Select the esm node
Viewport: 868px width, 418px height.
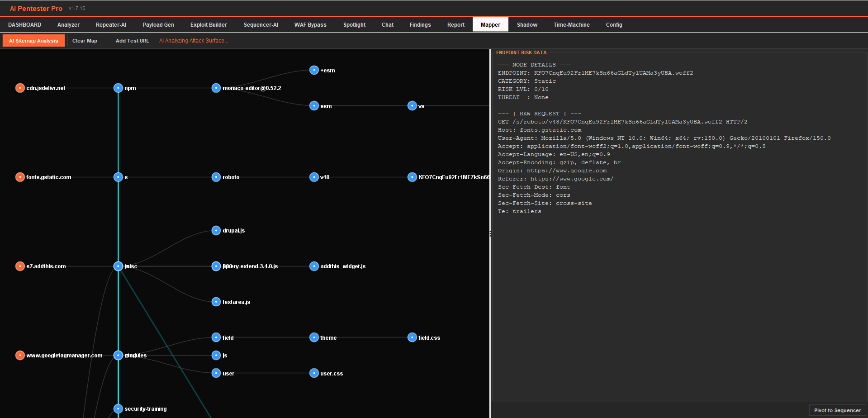click(314, 106)
